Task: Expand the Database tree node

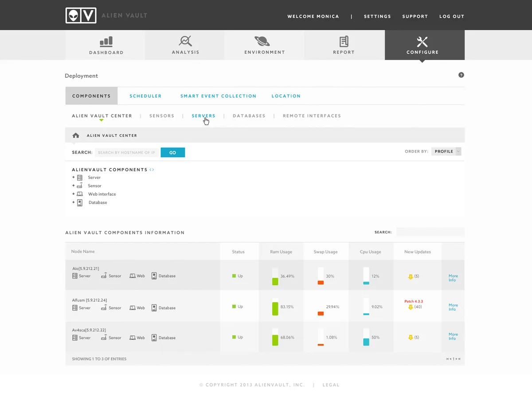Action: pyautogui.click(x=74, y=202)
